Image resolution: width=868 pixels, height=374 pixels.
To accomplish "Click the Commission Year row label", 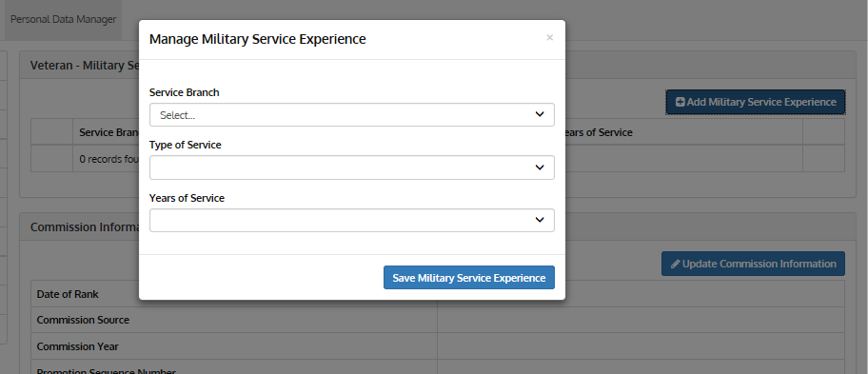I will (x=77, y=346).
